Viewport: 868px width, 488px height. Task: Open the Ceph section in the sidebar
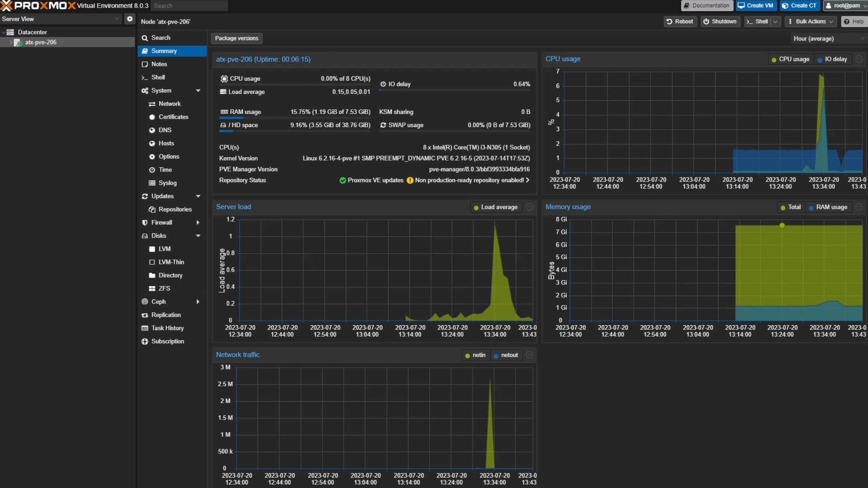pyautogui.click(x=159, y=302)
